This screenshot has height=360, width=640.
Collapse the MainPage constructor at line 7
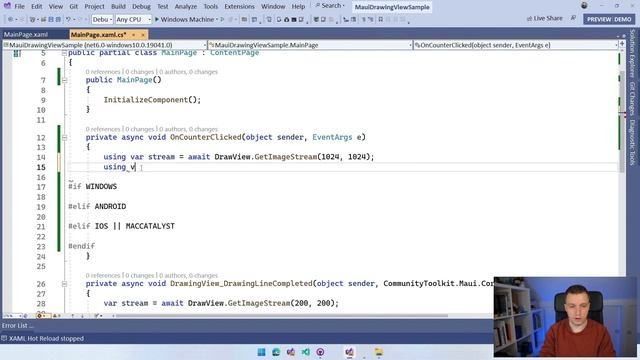(x=64, y=80)
